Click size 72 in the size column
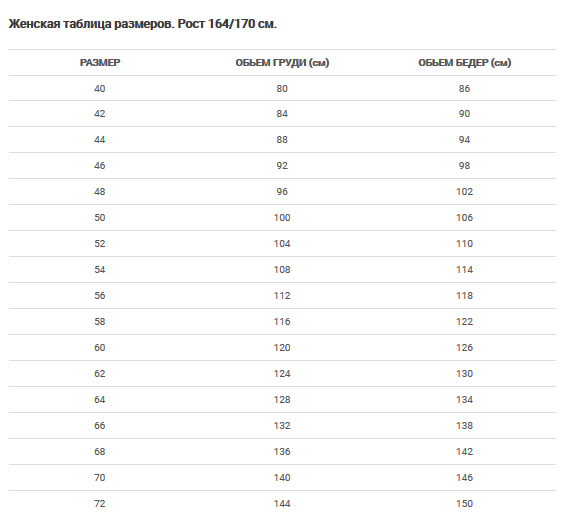 (100, 504)
